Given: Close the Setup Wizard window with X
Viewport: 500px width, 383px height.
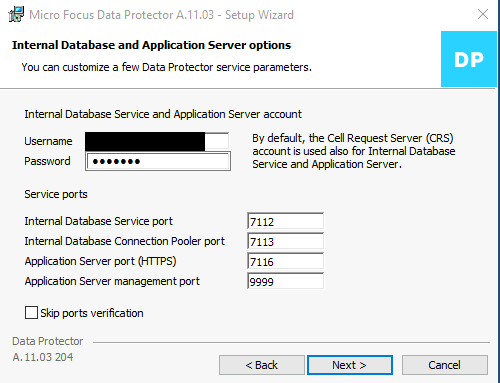Looking at the screenshot, I should pos(483,14).
